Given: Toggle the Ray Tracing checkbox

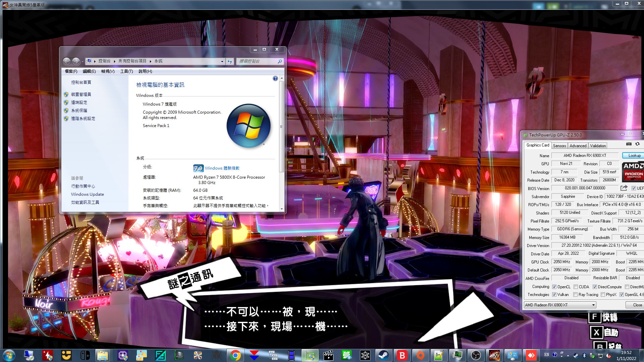Looking at the screenshot, I should pyautogui.click(x=576, y=295).
